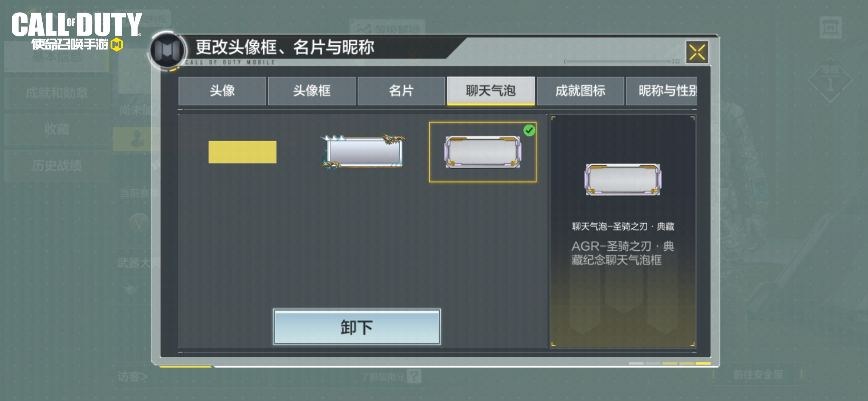The image size is (868, 401).
Task: Go to the 成就图标 tab
Action: pos(581,91)
